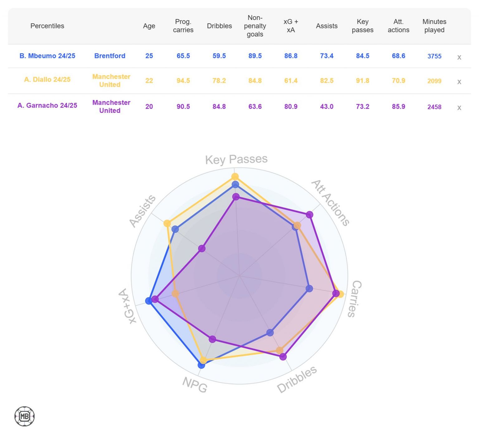Click the A. Diallo 24/25 player name
This screenshot has height=448, width=479.
tap(47, 79)
